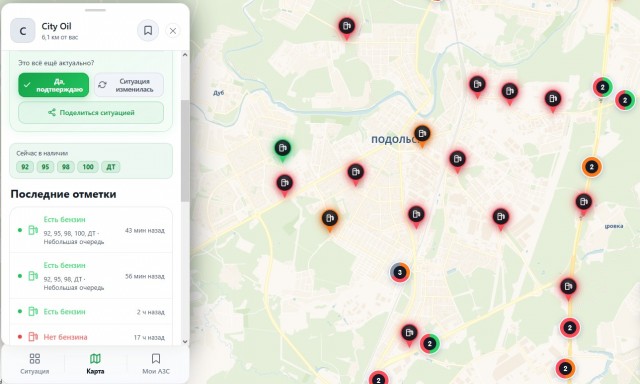
Task: Open the 43 мин назад report entry
Action: coord(91,231)
